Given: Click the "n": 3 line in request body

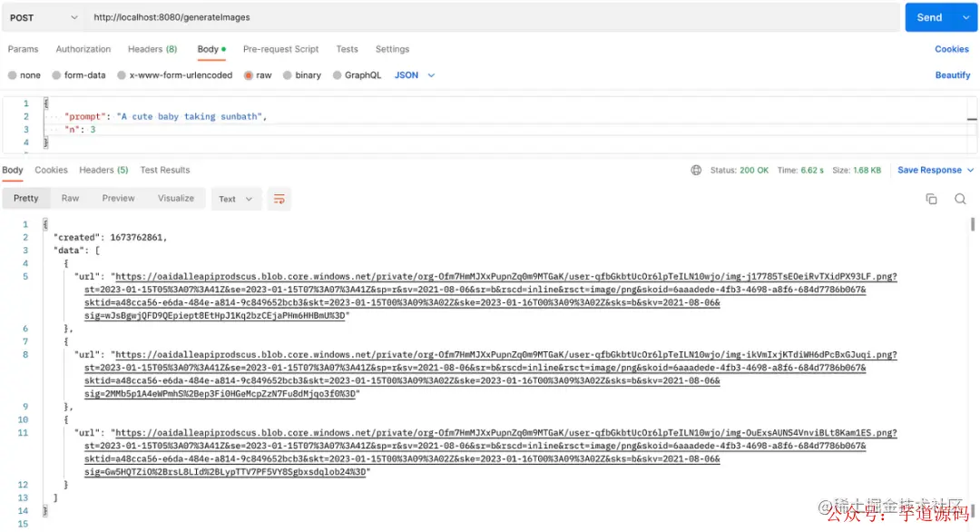Looking at the screenshot, I should point(80,130).
